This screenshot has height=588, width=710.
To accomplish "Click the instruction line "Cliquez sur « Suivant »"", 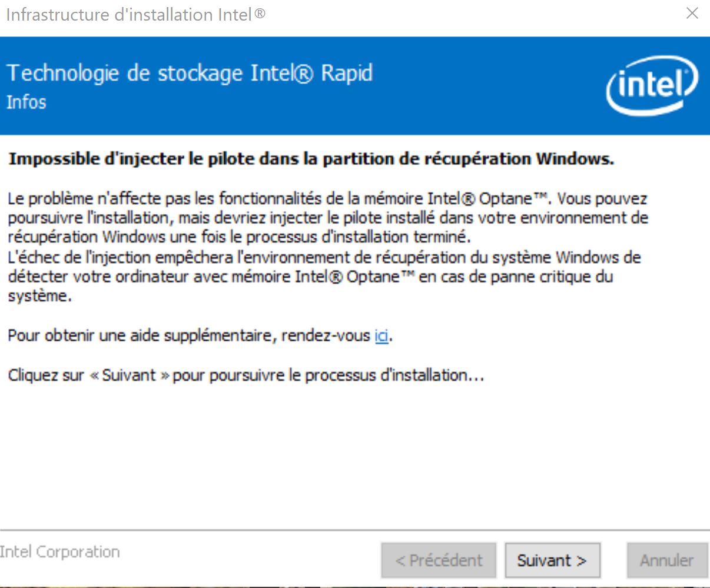I will tap(245, 376).
